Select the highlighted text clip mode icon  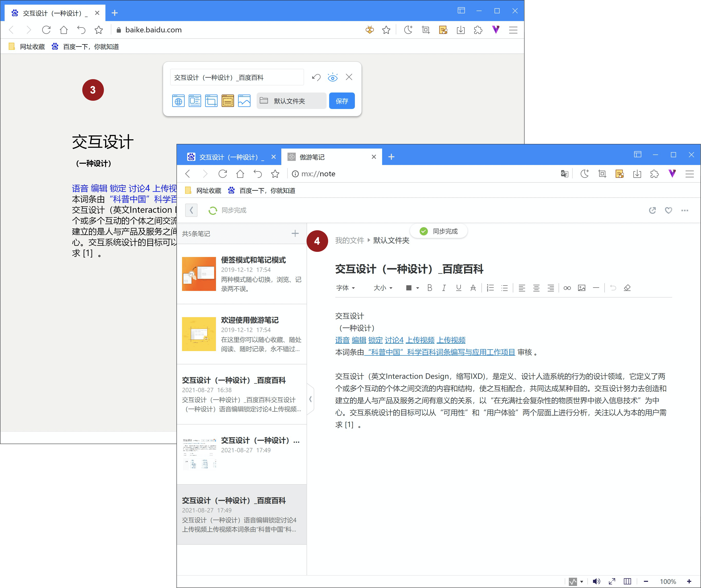pos(228,101)
